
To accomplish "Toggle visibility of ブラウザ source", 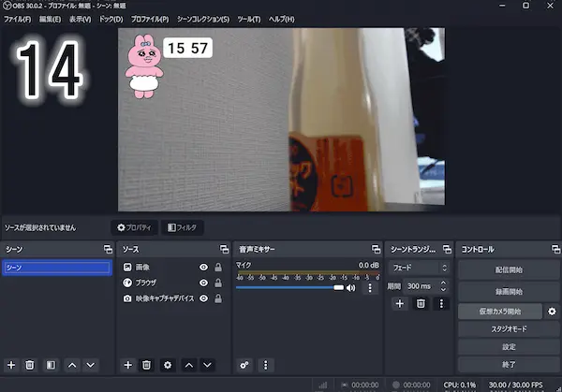I will 203,283.
